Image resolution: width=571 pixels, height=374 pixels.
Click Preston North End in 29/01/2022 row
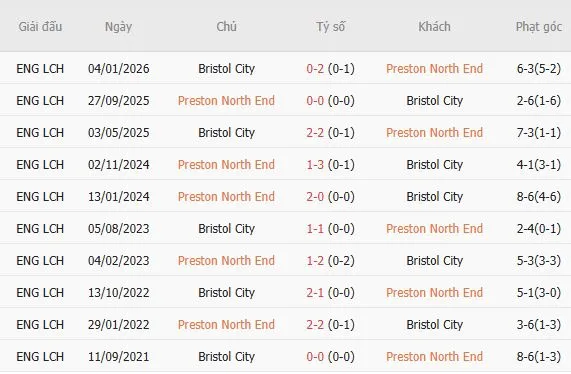226,325
